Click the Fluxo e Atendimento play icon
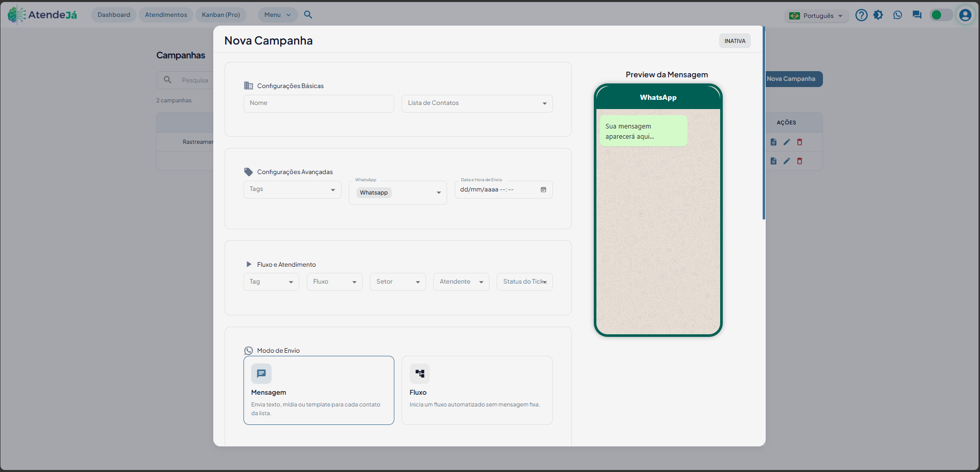980x472 pixels. [249, 264]
